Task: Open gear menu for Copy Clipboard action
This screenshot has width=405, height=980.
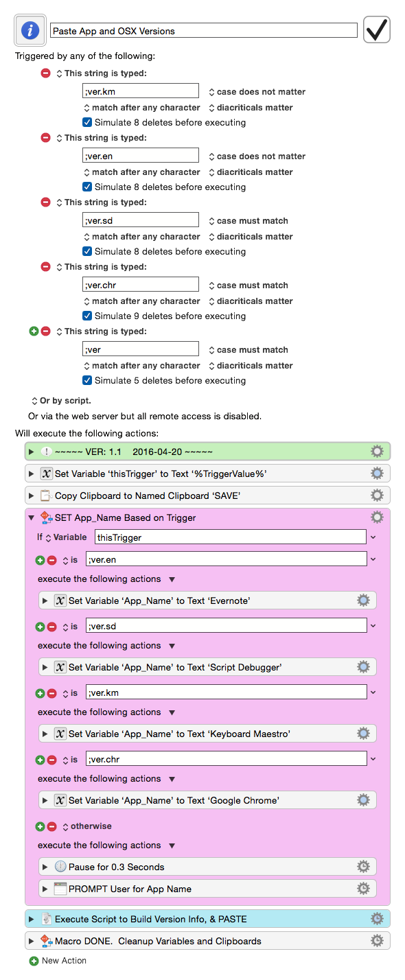Action: [x=377, y=495]
